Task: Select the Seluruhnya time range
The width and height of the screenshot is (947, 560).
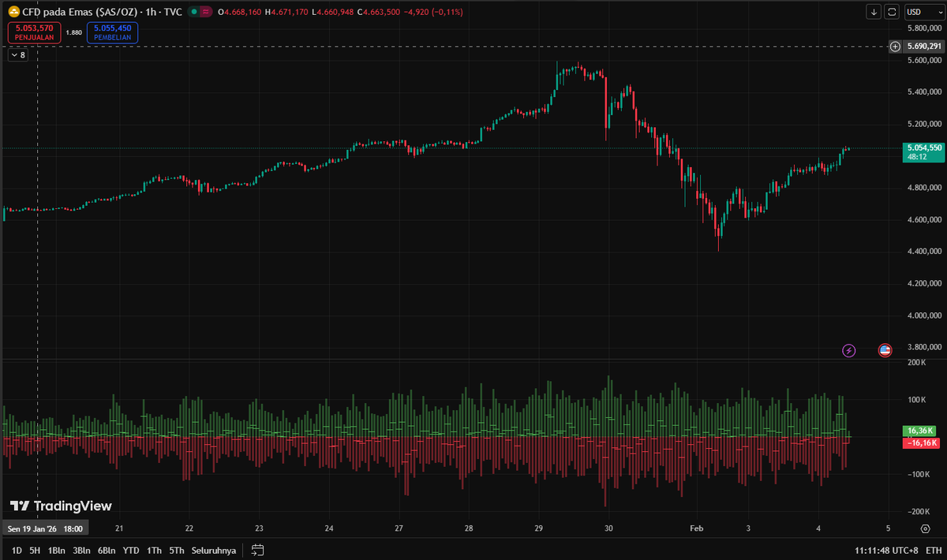Action: pos(212,550)
